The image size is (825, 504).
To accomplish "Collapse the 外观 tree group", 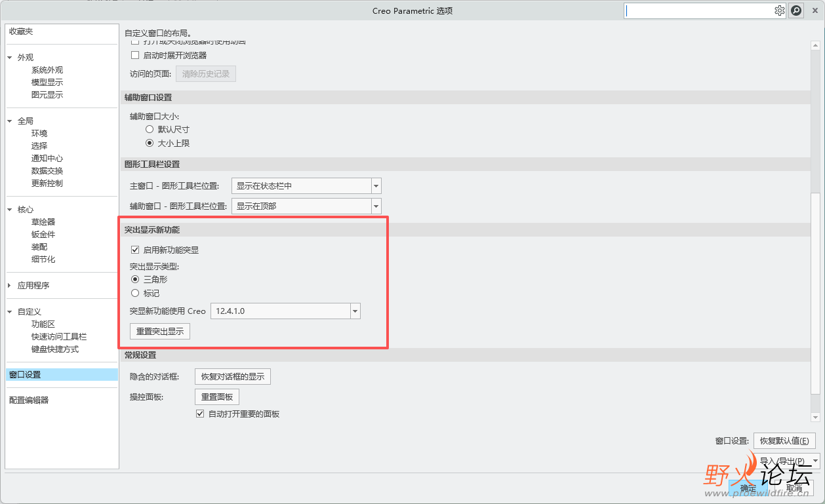I will [10, 58].
